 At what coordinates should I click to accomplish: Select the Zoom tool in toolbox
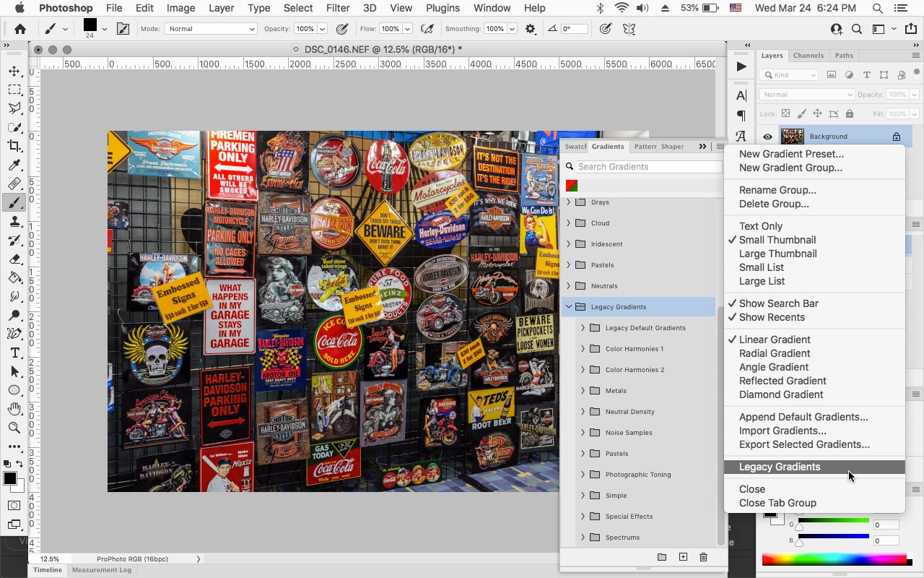point(14,428)
